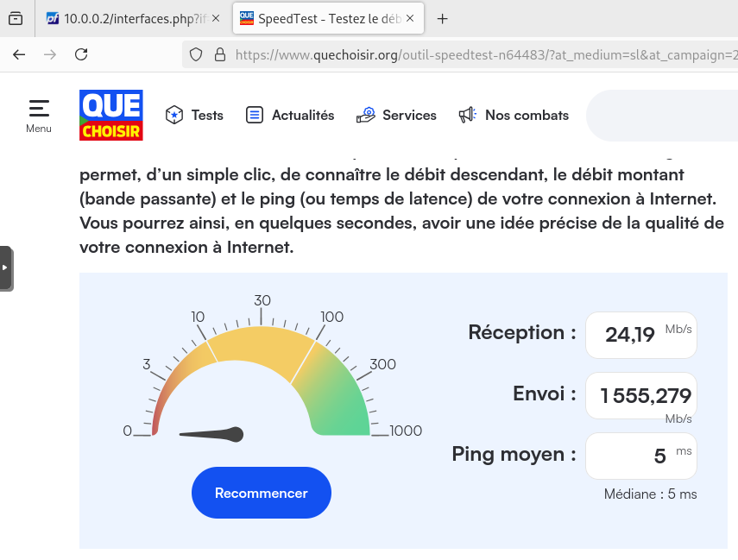Image resolution: width=738 pixels, height=560 pixels.
Task: Open the Firefox recent browsing icon
Action: pos(15,18)
